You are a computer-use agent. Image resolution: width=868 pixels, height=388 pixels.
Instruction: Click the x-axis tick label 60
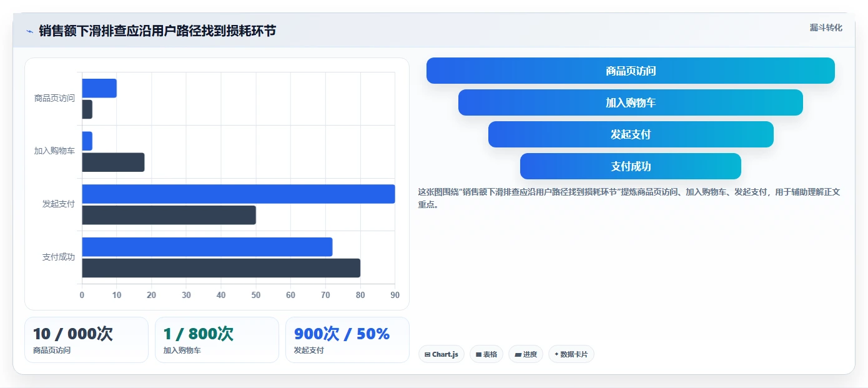tap(290, 295)
